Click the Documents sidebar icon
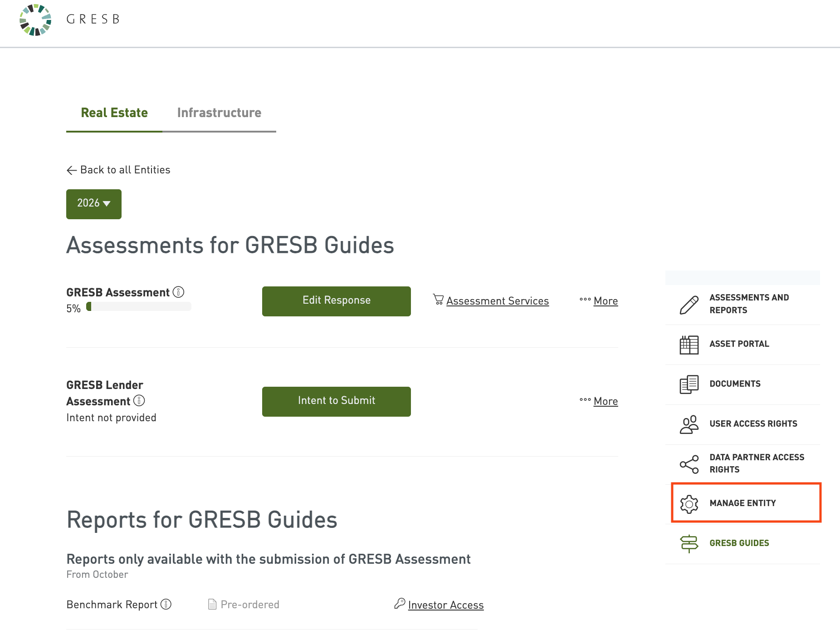Screen dimensions: 840x640 pos(689,384)
